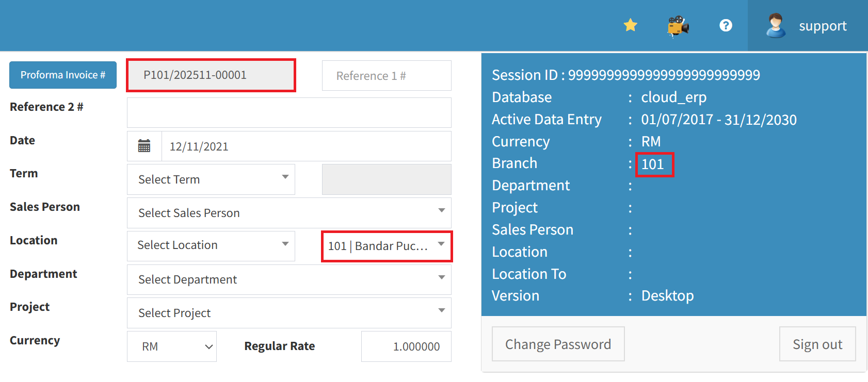Open the video camera tutorial icon
This screenshot has width=868, height=382.
tap(678, 26)
